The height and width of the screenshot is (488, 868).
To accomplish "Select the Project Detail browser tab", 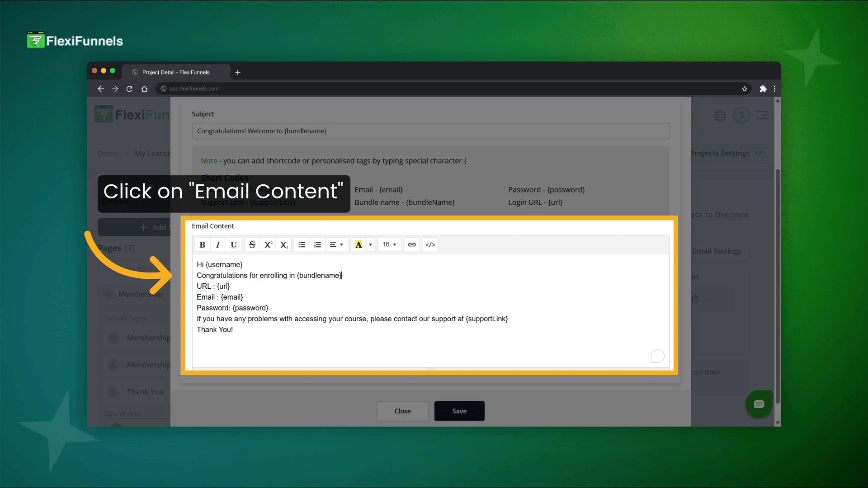I will pos(176,72).
